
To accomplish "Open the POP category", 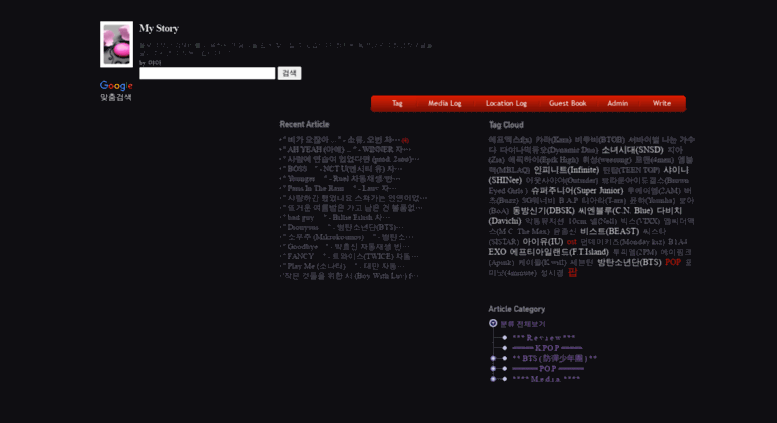I will [548, 369].
